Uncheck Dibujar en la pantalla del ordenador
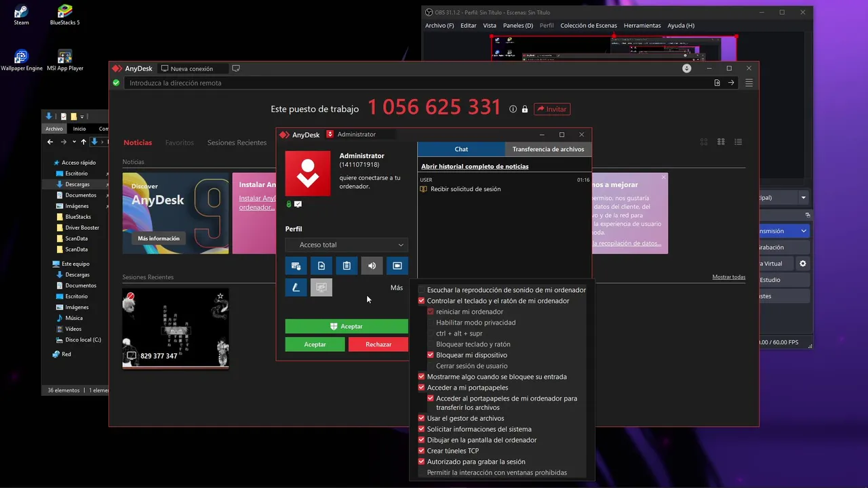The height and width of the screenshot is (488, 868). point(422,440)
